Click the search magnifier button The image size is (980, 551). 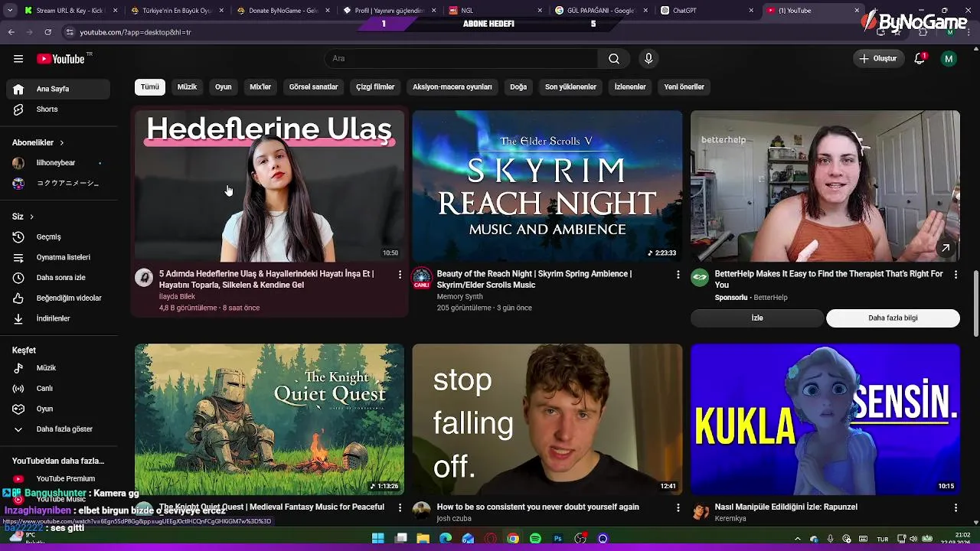pyautogui.click(x=614, y=59)
